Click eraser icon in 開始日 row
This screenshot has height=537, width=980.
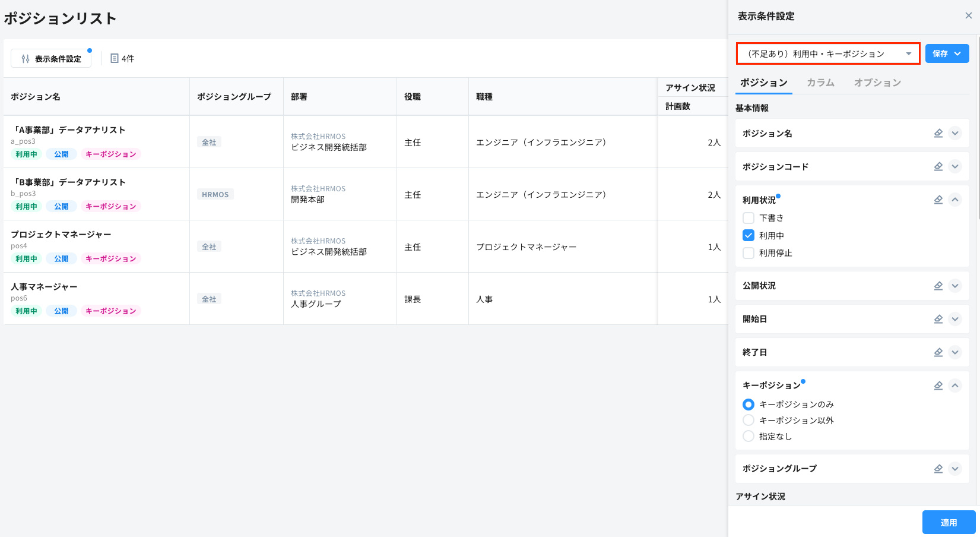(938, 319)
